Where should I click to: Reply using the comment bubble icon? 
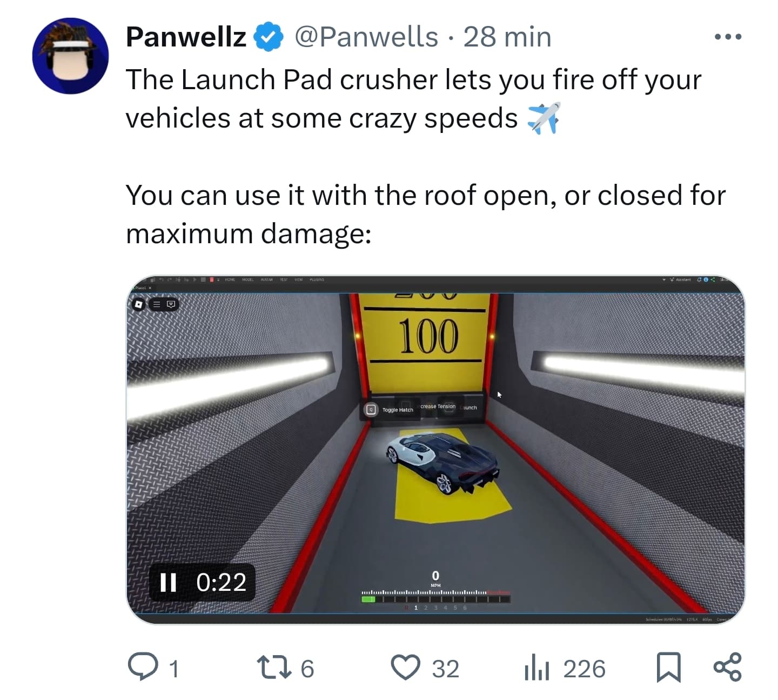[x=143, y=667]
